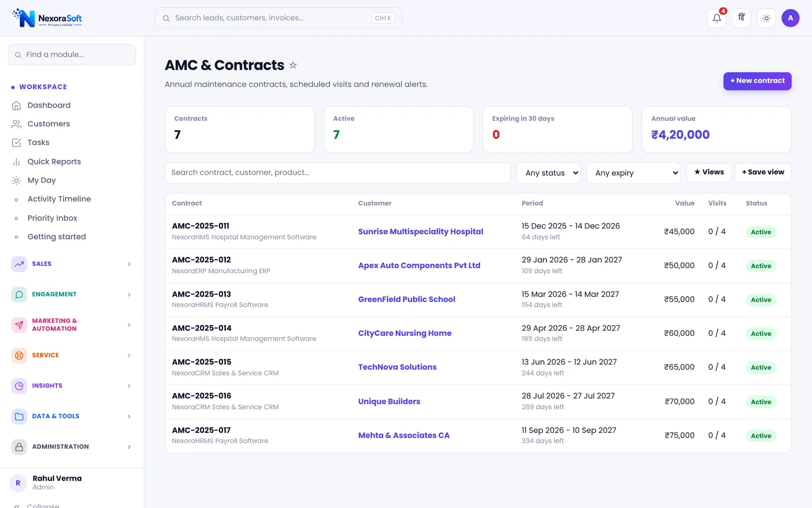Screen dimensions: 812x508
Task: Open the Any expiry dropdown
Action: point(633,173)
